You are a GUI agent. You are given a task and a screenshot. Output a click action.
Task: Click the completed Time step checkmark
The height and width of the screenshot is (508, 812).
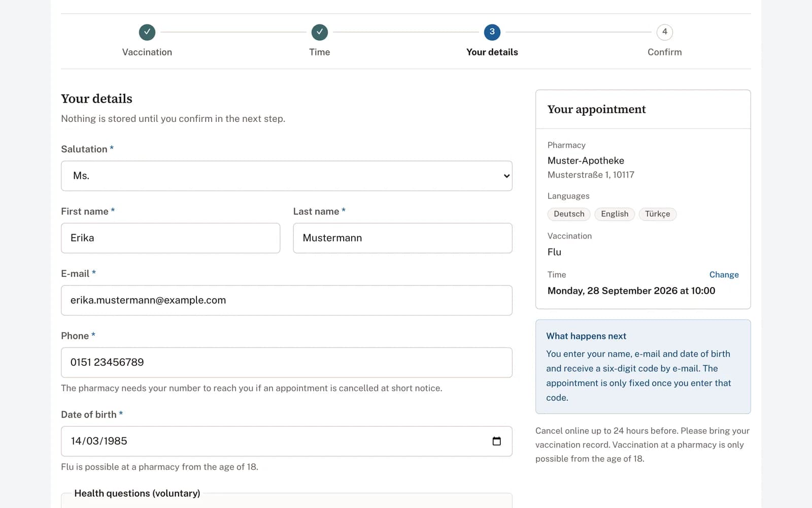pyautogui.click(x=320, y=32)
